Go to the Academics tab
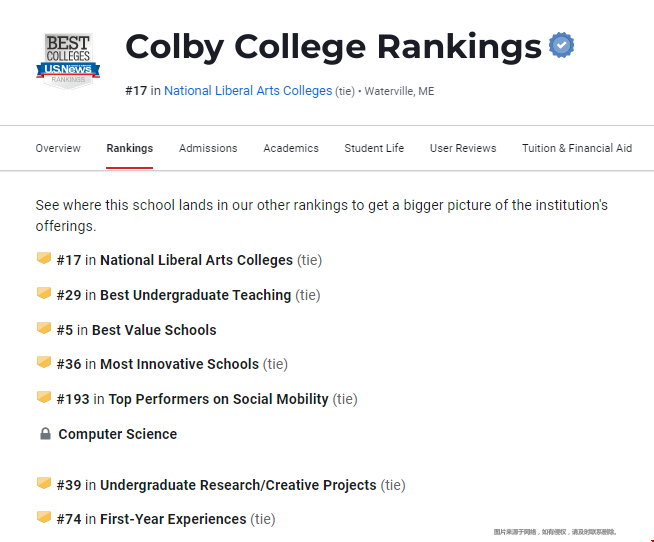This screenshot has width=654, height=542. click(291, 148)
